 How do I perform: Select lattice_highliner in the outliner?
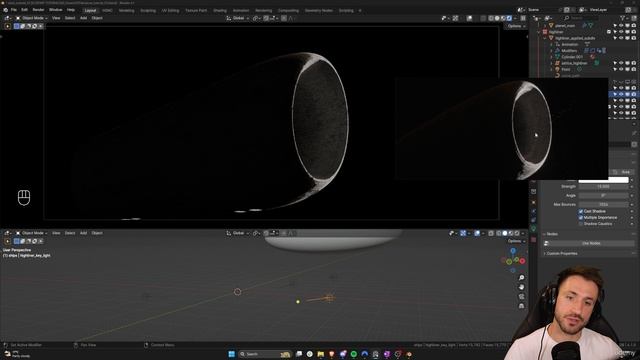point(574,63)
